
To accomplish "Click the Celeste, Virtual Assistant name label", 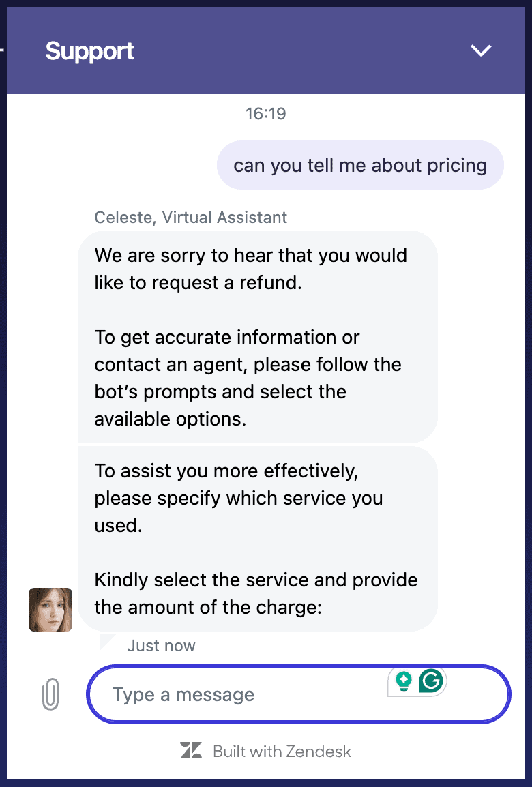I will (191, 218).
